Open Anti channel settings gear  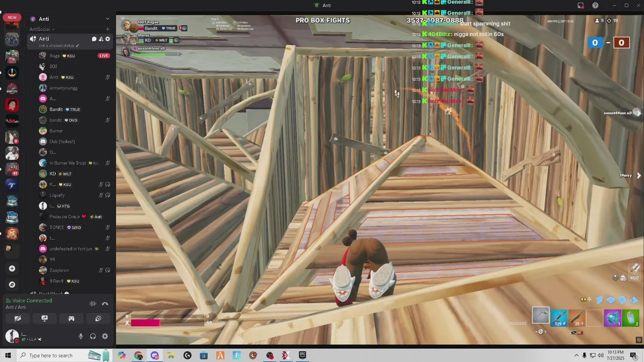click(x=108, y=39)
